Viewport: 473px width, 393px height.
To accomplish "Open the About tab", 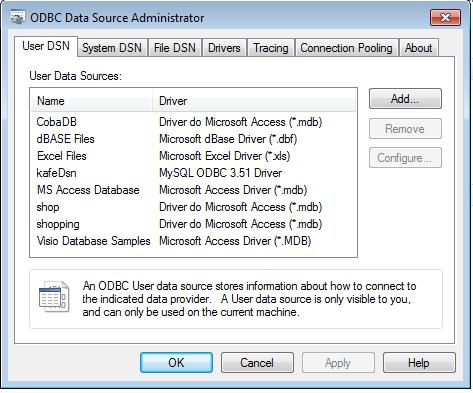I will [x=418, y=48].
